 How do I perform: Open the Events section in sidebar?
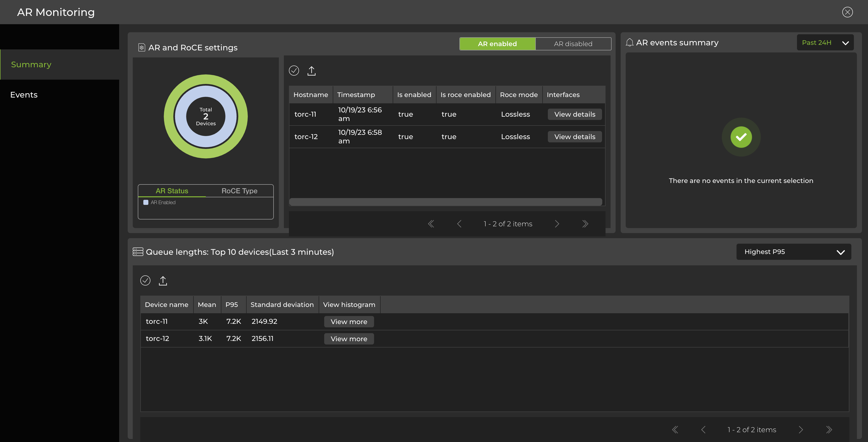[x=24, y=94]
